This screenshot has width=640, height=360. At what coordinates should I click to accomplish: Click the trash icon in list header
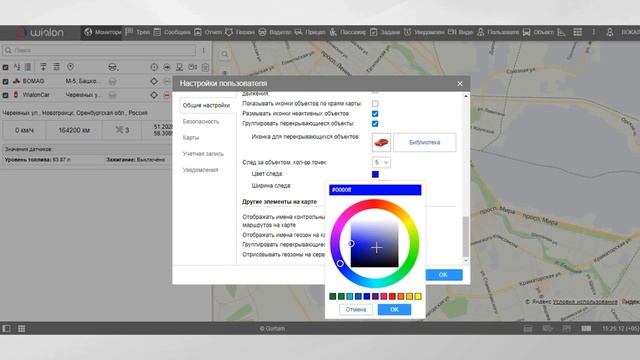[205, 67]
